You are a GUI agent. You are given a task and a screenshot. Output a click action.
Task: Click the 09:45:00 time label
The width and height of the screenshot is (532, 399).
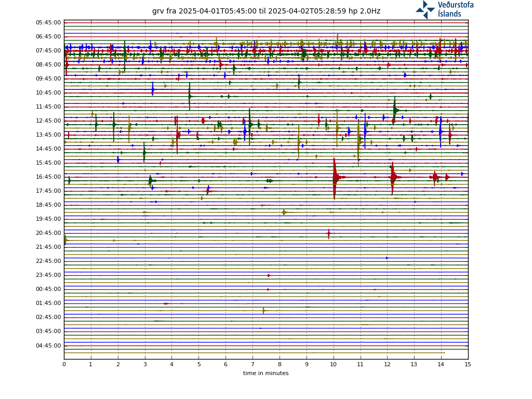[48, 79]
